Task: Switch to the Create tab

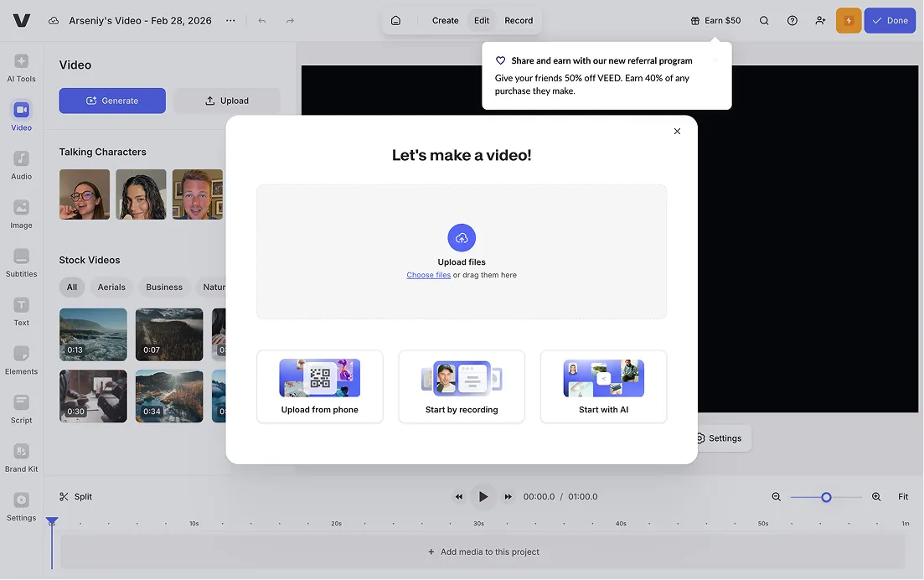Action: [x=445, y=20]
